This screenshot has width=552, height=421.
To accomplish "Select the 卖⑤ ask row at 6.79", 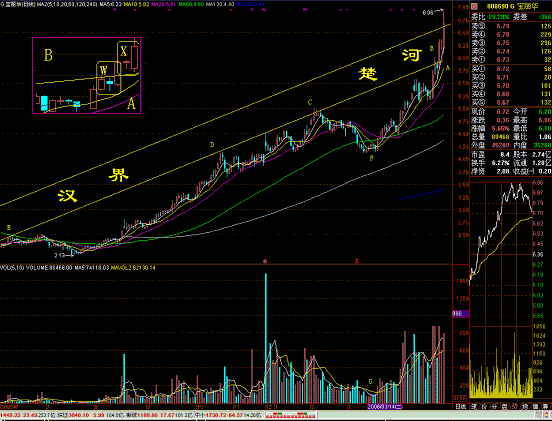I will [510, 26].
